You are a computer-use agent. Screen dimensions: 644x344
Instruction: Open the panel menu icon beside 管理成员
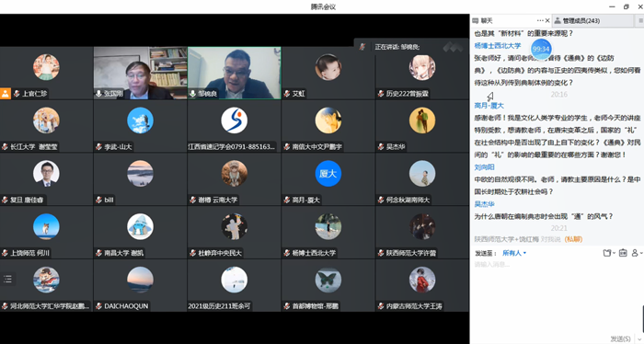(x=640, y=20)
